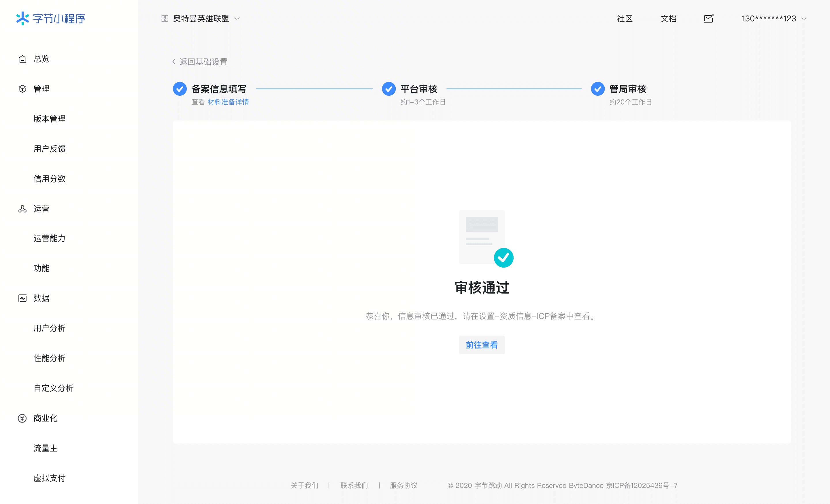This screenshot has width=830, height=504.
Task: Click the 运营 sidebar icon
Action: [22, 209]
